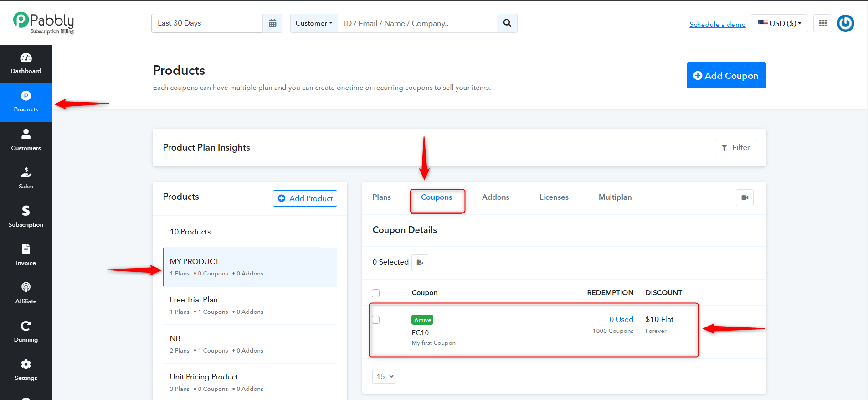
Task: Expand the Customer search type dropdown
Action: (x=314, y=23)
